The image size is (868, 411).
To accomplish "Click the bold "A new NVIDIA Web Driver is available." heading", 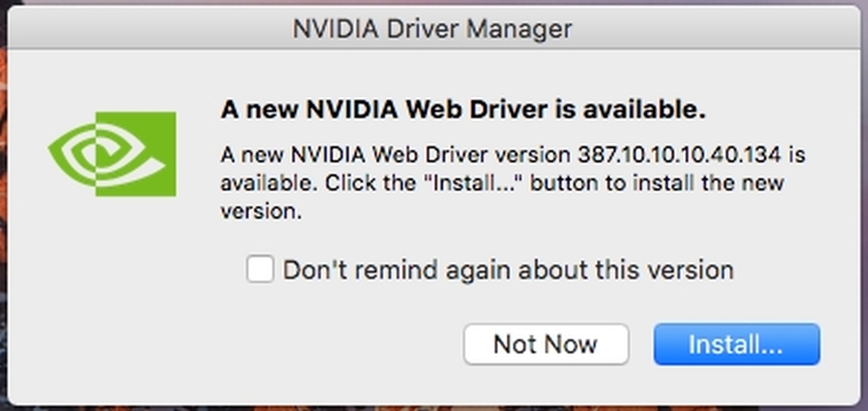I will click(x=463, y=109).
